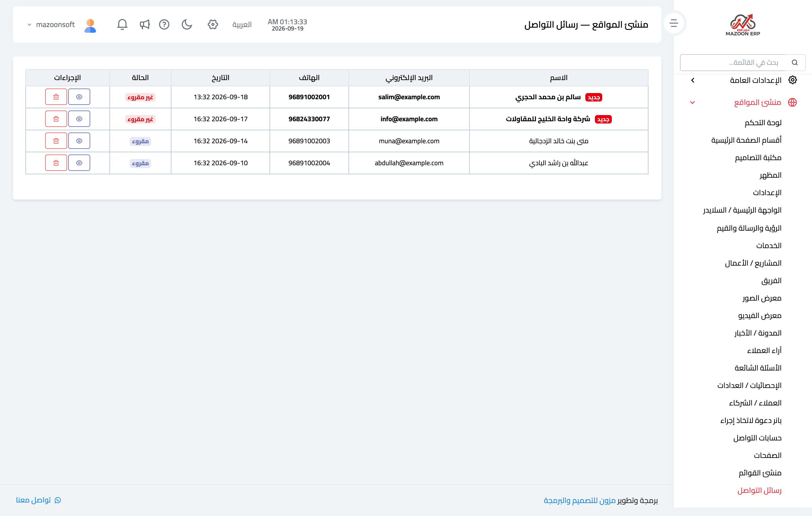Open the settings gear in top bar
Image resolution: width=812 pixels, height=516 pixels.
point(213,24)
